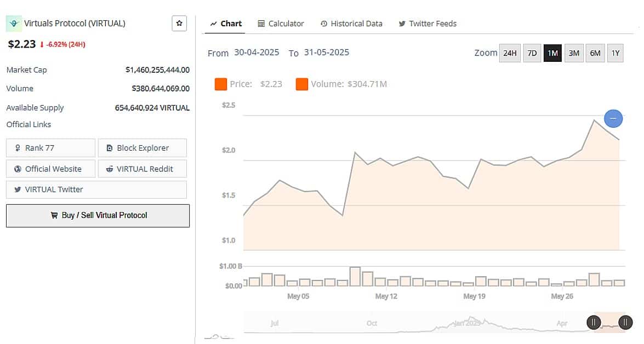Image resolution: width=644 pixels, height=344 pixels.
Task: Click the Volume: $304.71M legend text
Action: 349,84
